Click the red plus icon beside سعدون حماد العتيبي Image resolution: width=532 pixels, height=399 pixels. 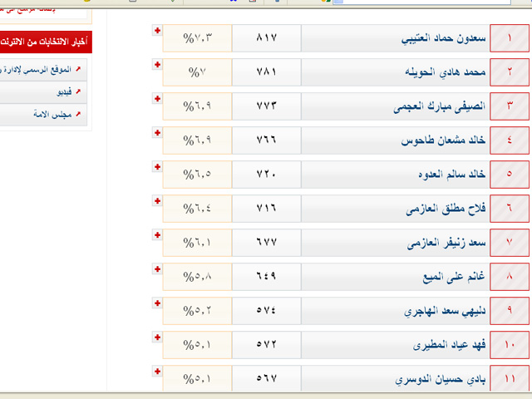click(x=157, y=31)
